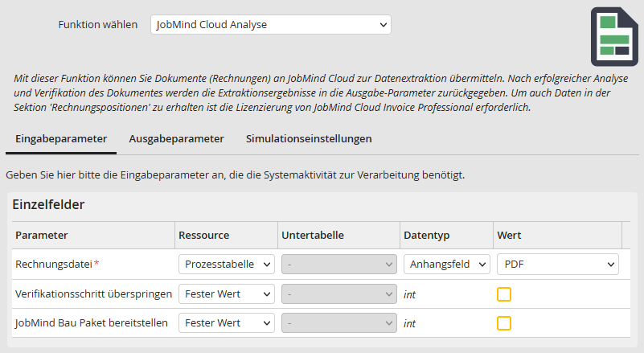Enable Verifikationsschritt überspringen checkbox

pyautogui.click(x=504, y=294)
